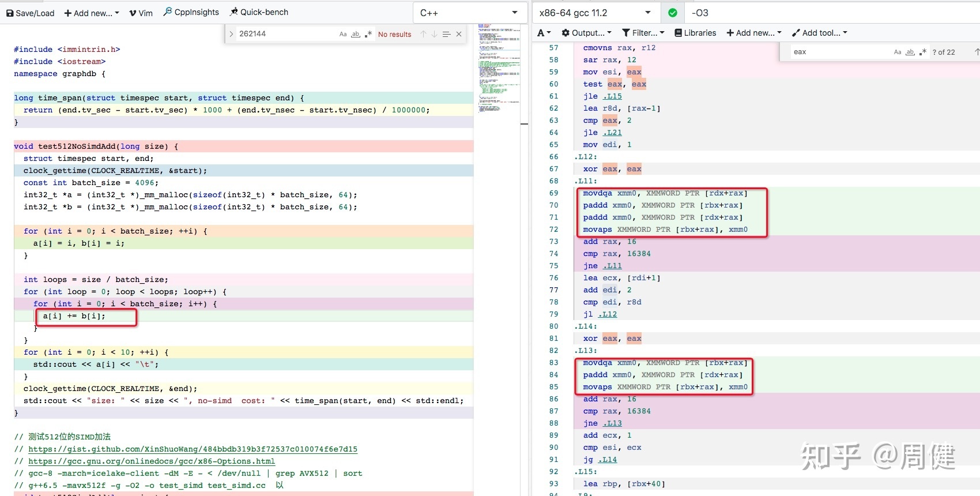The height and width of the screenshot is (496, 980).
Task: Open the gcc.gnu.org x86-Options link
Action: pyautogui.click(x=152, y=461)
